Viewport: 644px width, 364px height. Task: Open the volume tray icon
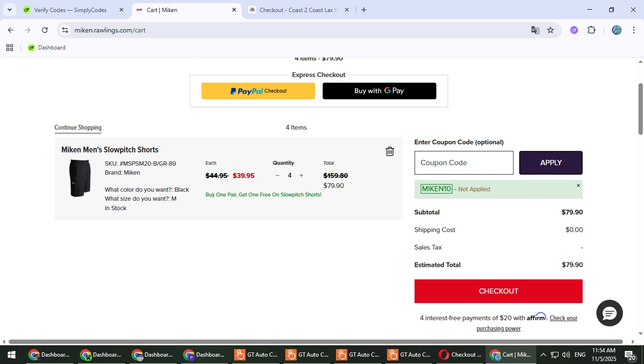566,355
